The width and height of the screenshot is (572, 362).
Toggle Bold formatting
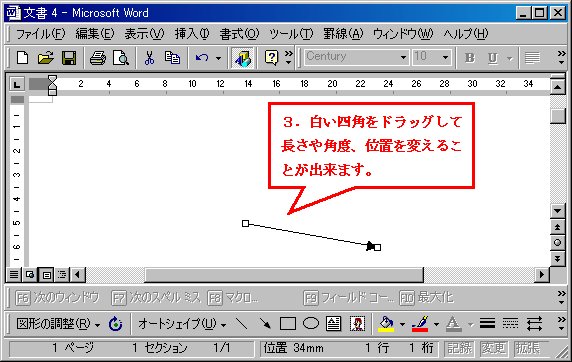click(469, 58)
